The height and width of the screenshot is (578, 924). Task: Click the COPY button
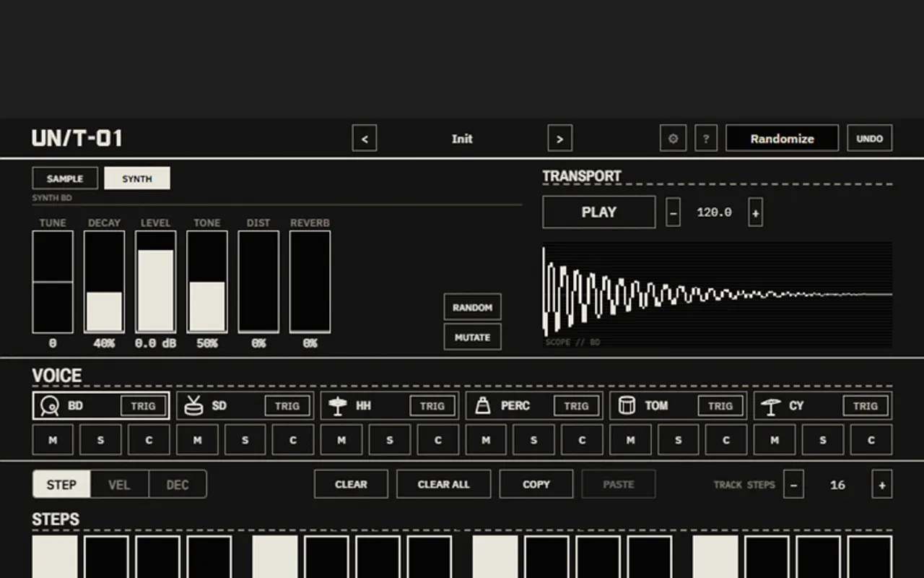[536, 485]
